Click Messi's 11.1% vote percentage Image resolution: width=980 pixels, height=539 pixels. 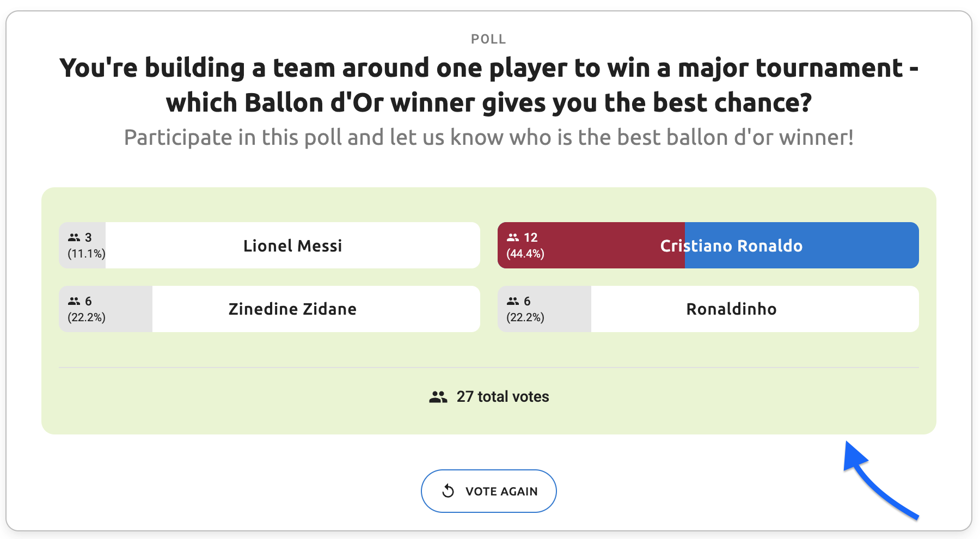pos(86,254)
